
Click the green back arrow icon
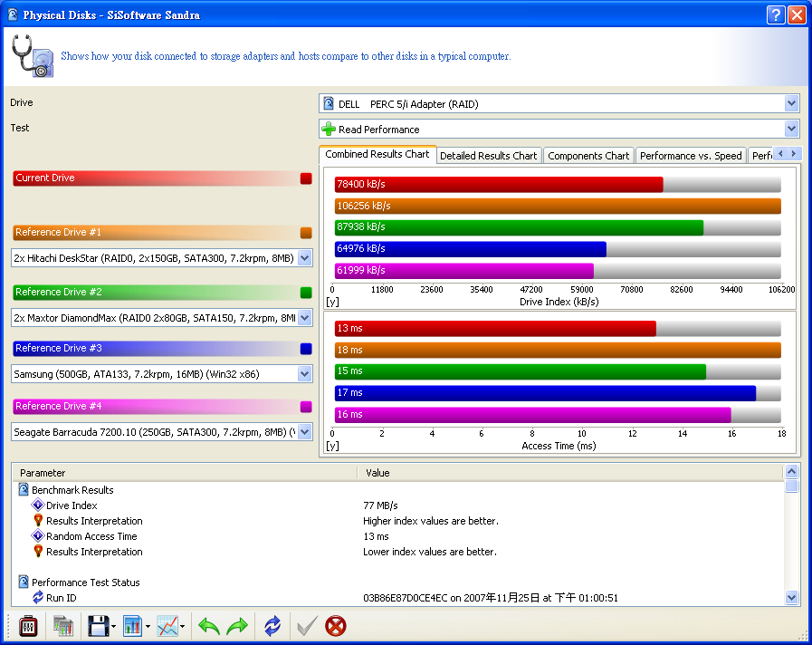[209, 626]
